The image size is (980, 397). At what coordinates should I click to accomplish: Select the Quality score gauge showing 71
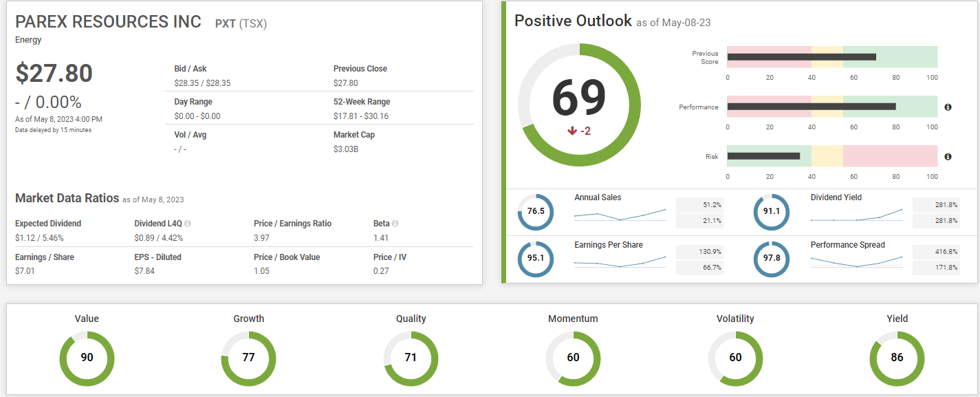click(x=411, y=358)
